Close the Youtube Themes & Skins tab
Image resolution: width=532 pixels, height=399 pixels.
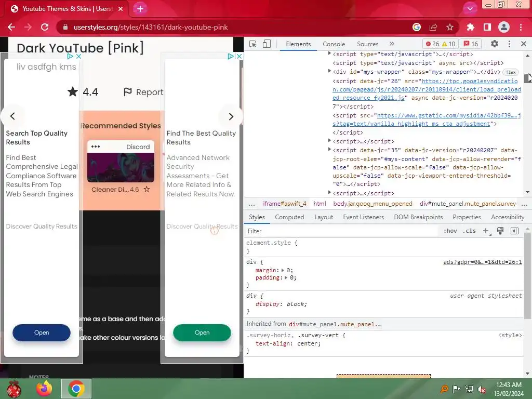pyautogui.click(x=121, y=9)
